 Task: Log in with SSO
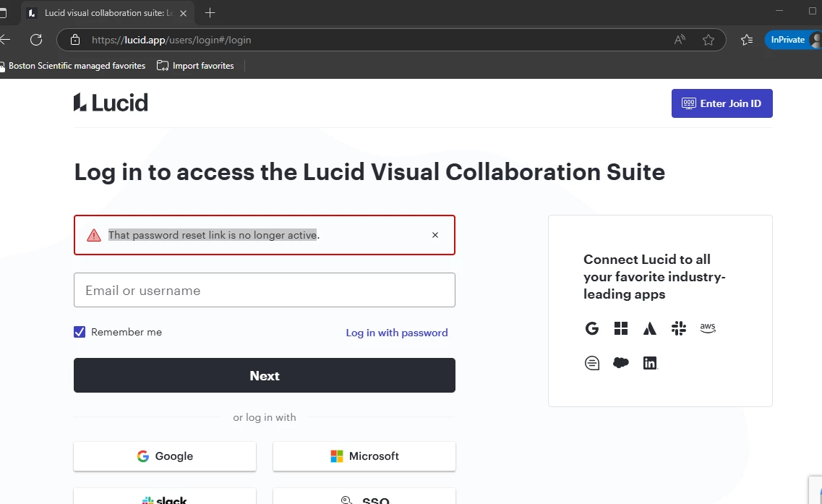coord(364,497)
